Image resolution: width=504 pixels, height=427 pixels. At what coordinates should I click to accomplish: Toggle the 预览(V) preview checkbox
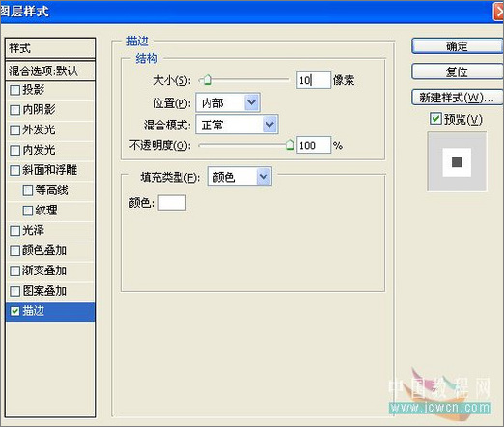point(435,119)
